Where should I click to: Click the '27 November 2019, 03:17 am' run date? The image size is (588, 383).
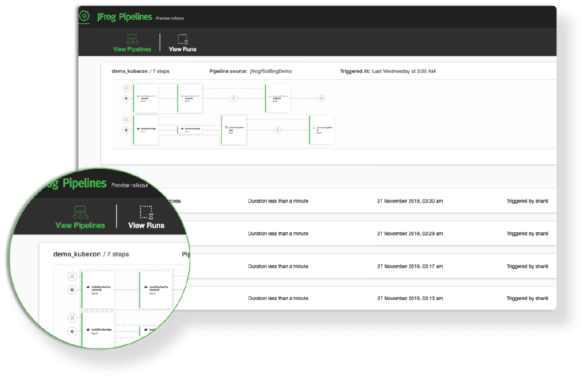click(x=410, y=266)
